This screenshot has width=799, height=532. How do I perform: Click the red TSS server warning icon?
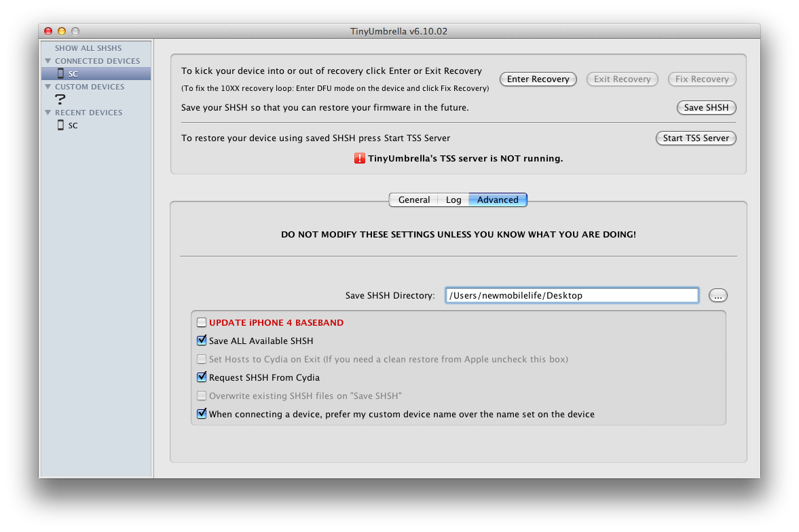[359, 158]
